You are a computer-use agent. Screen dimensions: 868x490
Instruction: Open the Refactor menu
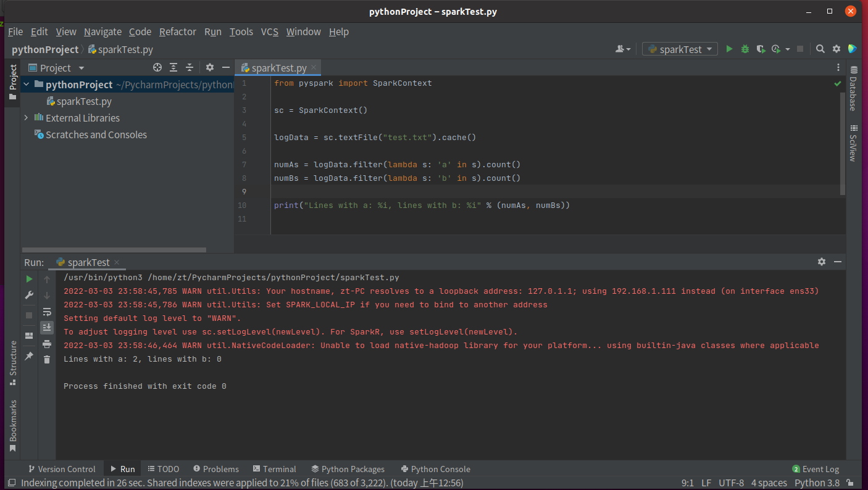coord(177,31)
